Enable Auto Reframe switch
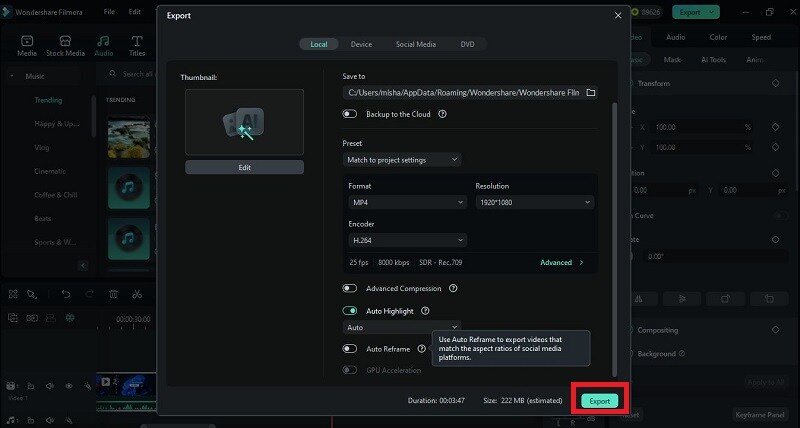Screen dimensions: 800x428 click(x=349, y=349)
